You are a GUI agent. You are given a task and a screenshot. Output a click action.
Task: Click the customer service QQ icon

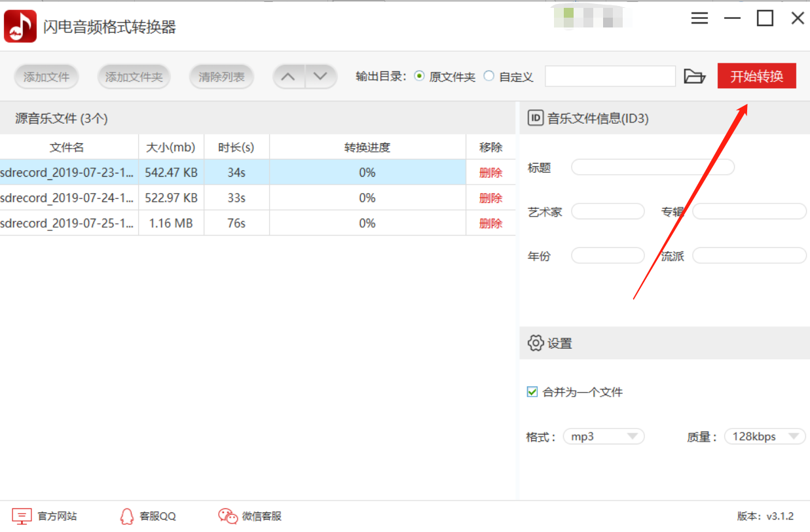pos(127,516)
